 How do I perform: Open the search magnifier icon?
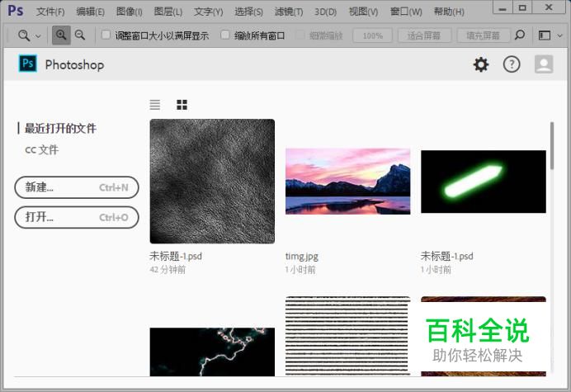pyautogui.click(x=520, y=35)
